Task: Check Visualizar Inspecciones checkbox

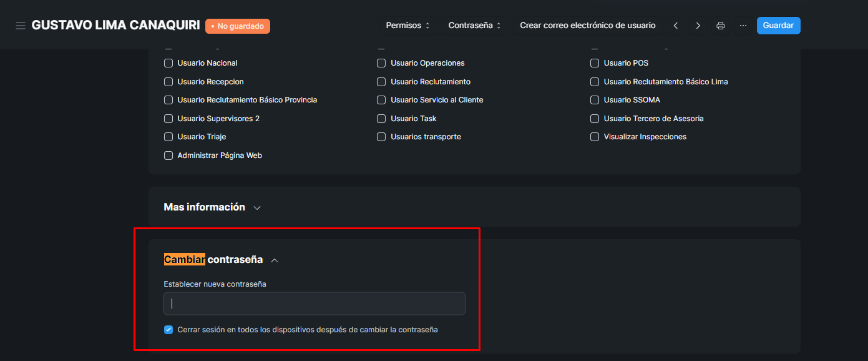Action: (x=595, y=137)
